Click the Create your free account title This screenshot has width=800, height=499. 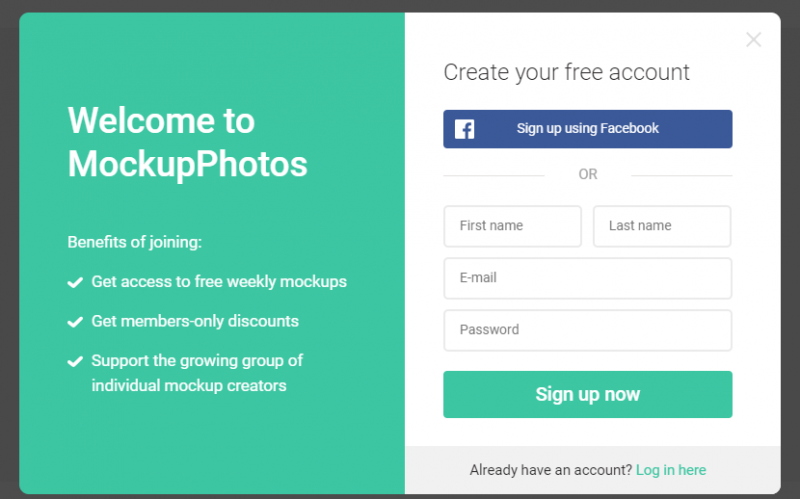click(566, 72)
